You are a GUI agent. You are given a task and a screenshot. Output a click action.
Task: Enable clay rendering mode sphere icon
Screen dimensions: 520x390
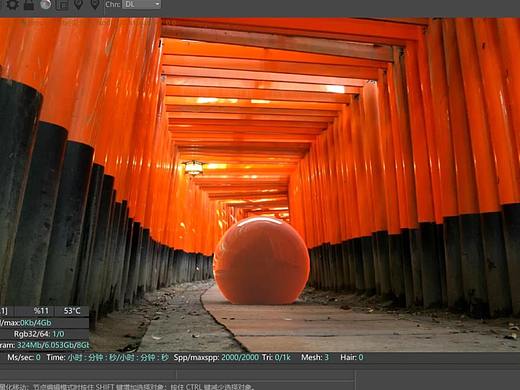(45, 4)
